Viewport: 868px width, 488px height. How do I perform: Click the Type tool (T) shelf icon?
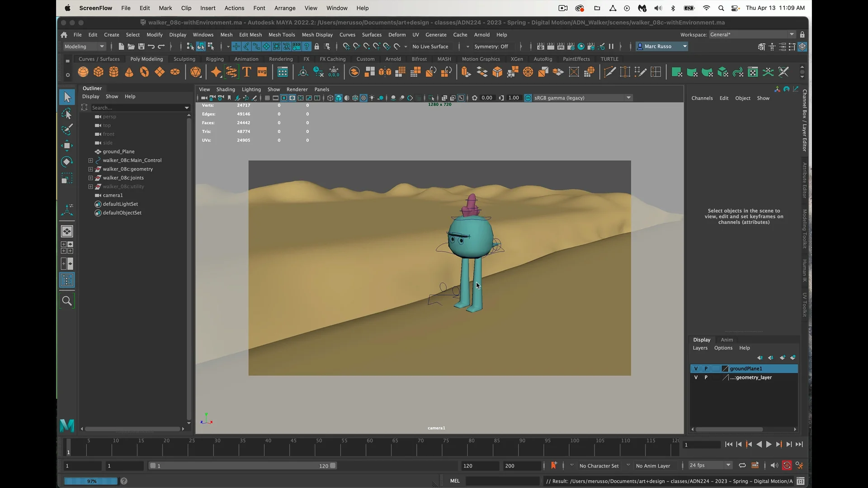247,72
